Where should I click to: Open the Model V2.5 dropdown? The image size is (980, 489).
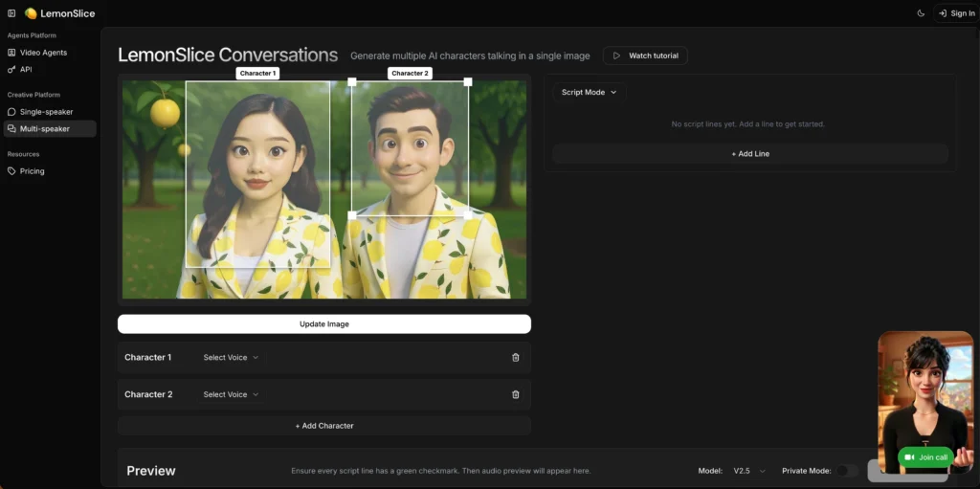click(x=748, y=471)
